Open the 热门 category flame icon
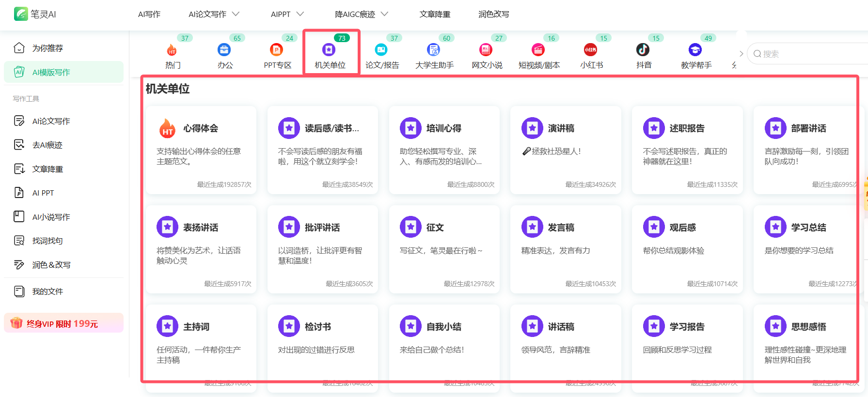The height and width of the screenshot is (397, 868). pyautogui.click(x=172, y=50)
